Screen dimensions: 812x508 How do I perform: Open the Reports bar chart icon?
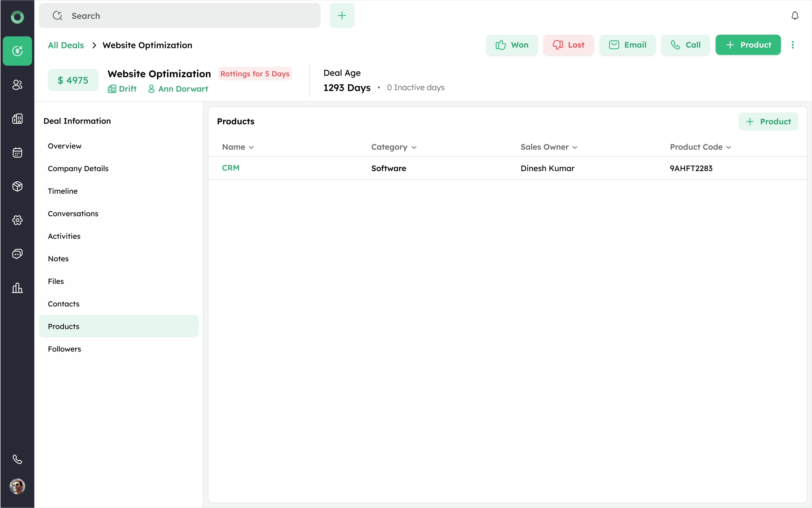pyautogui.click(x=17, y=288)
